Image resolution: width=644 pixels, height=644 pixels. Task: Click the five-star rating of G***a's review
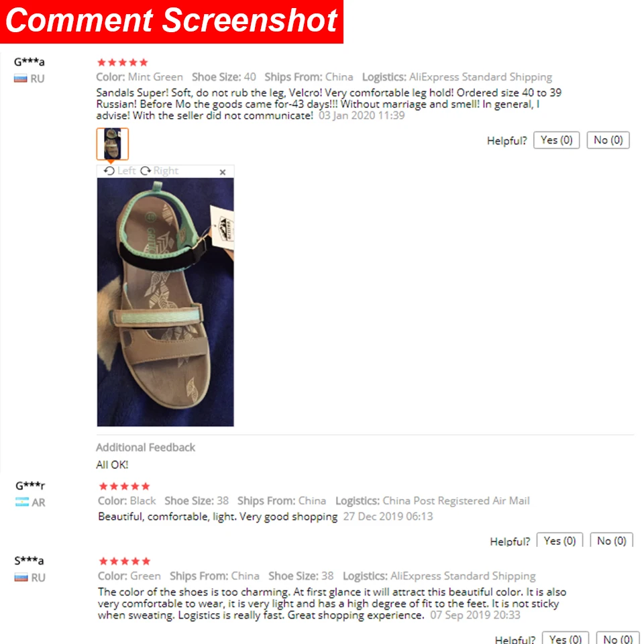click(122, 62)
